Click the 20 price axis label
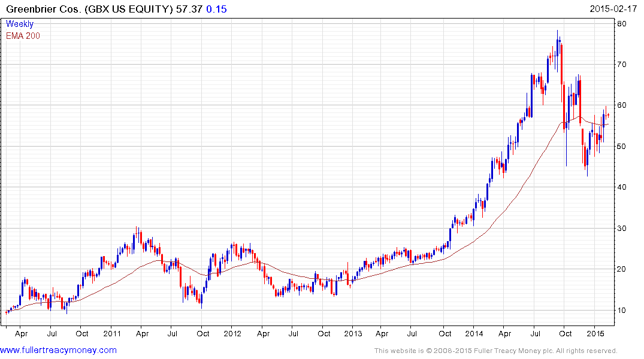644x359 pixels. (622, 269)
